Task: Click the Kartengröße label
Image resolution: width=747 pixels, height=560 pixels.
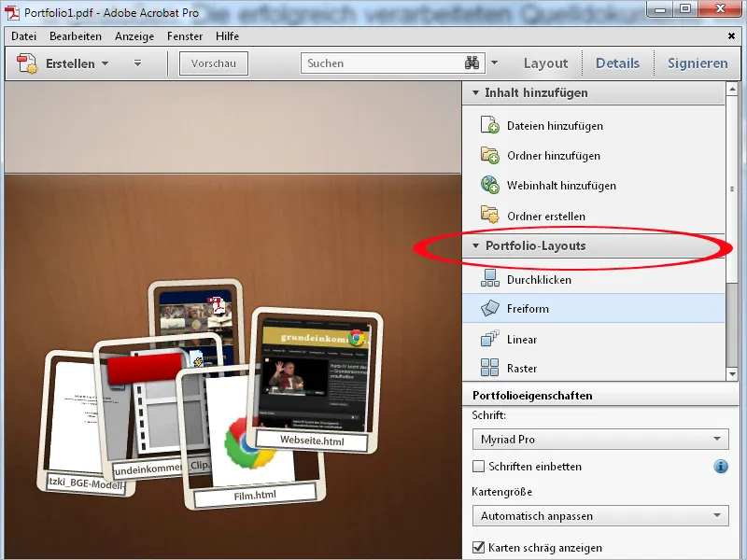Action: [501, 492]
